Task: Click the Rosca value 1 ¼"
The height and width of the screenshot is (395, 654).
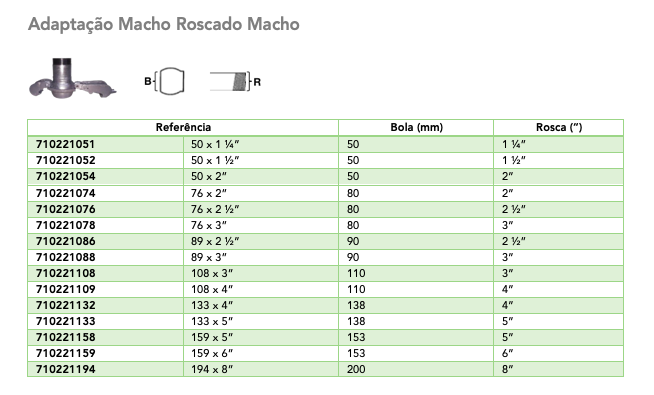Action: tap(513, 144)
